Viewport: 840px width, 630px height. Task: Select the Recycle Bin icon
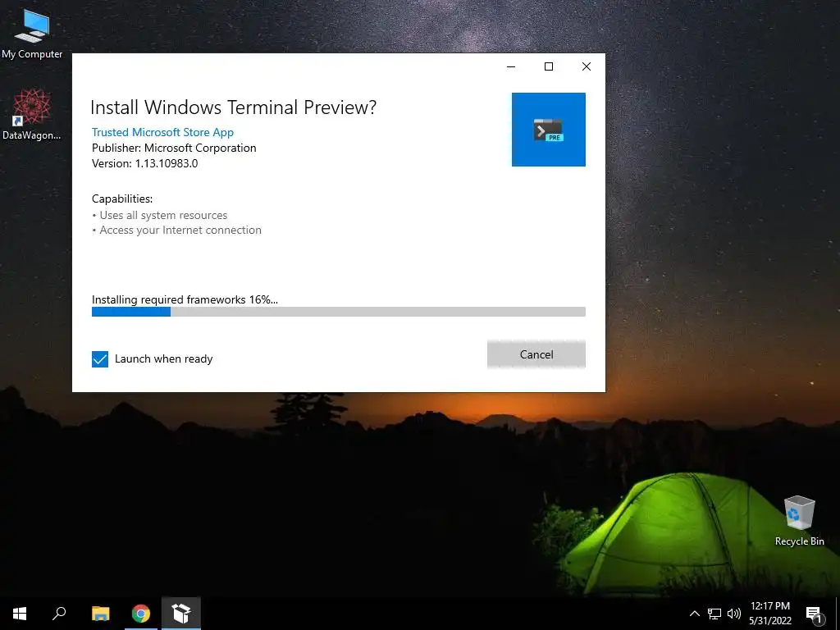799,521
